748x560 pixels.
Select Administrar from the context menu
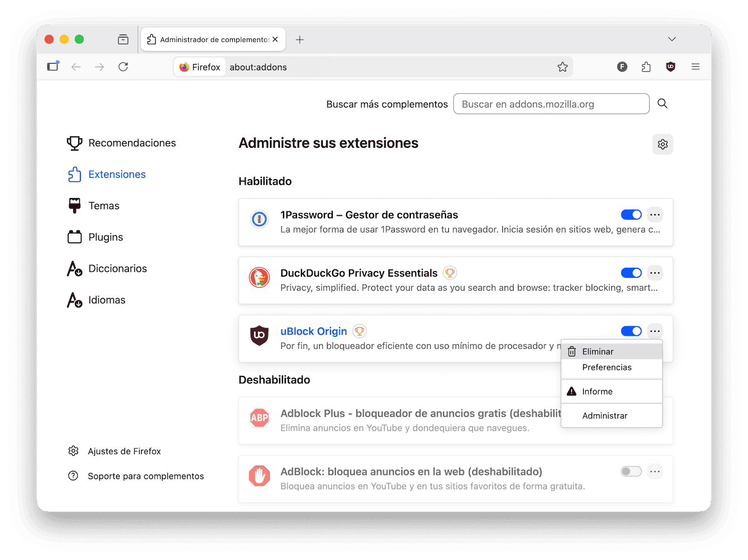612,416
